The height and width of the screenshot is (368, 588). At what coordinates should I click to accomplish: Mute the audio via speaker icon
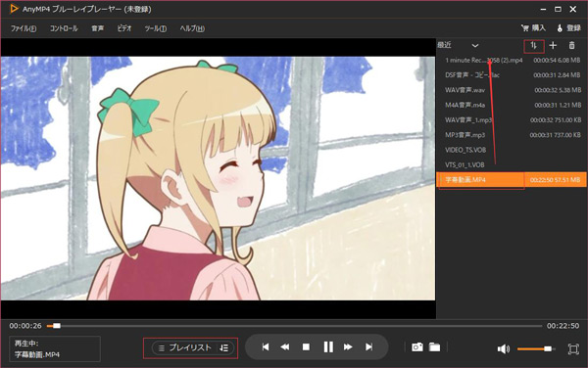tap(504, 348)
